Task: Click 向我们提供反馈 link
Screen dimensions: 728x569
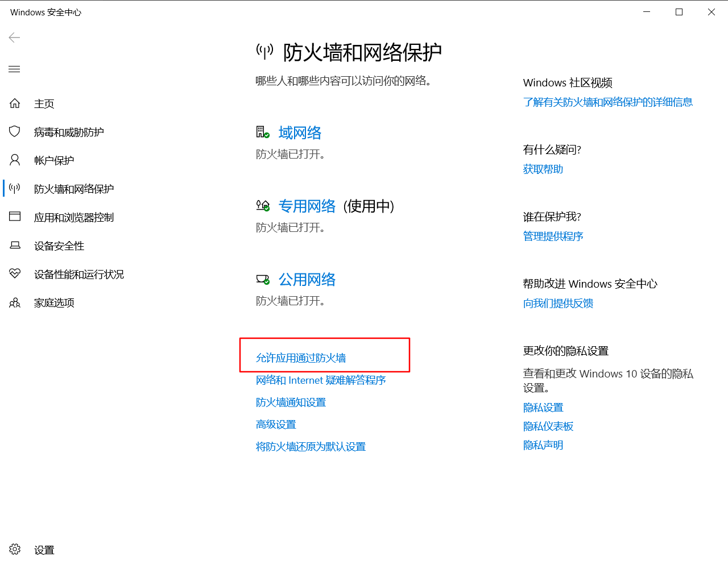Action: 558,303
